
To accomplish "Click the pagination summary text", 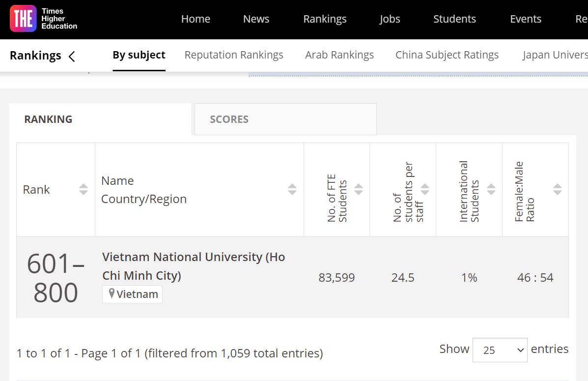I will 170,353.
